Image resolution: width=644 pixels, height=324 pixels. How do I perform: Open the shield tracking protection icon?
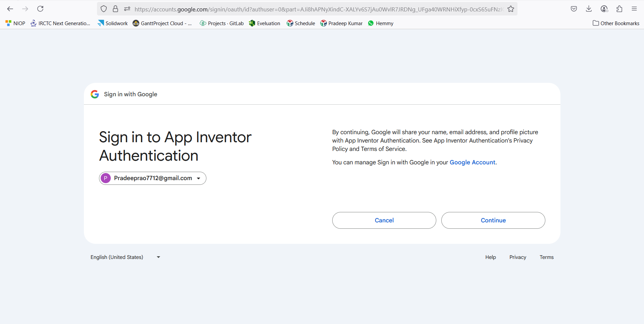coord(104,9)
